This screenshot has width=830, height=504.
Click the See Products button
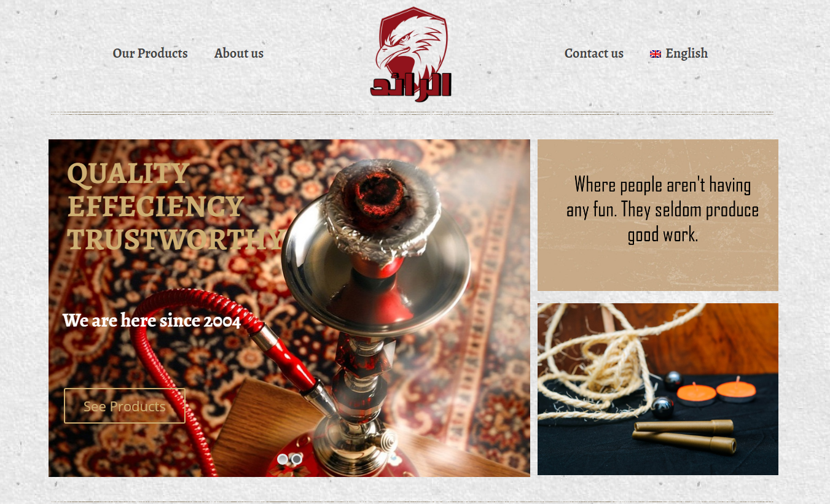[x=125, y=406]
